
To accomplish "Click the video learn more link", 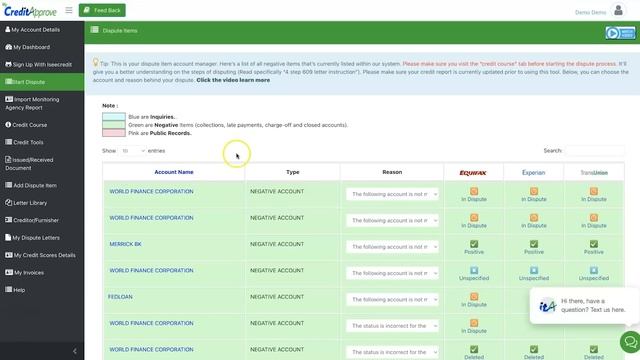I will (x=233, y=80).
